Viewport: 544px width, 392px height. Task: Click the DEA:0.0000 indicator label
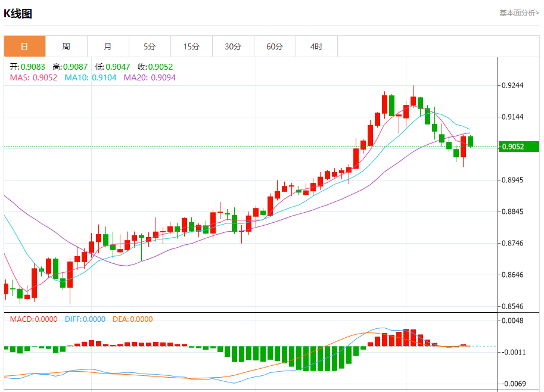tap(132, 319)
